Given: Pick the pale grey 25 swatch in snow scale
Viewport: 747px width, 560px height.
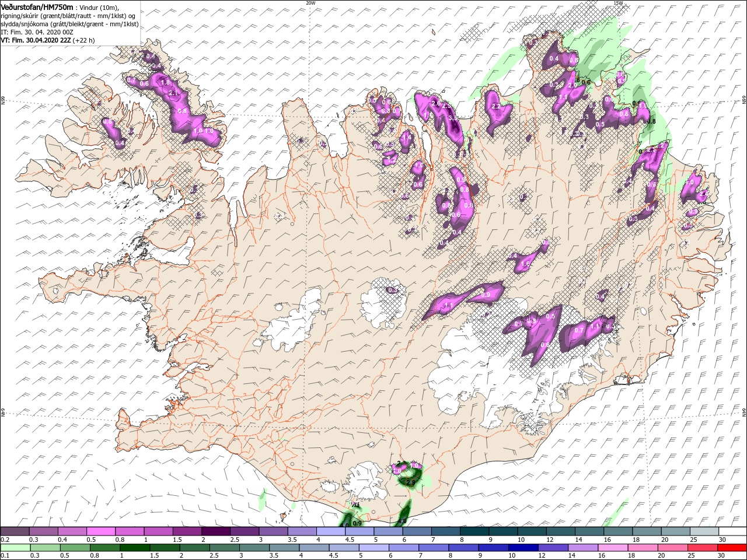Looking at the screenshot, I should (x=704, y=531).
